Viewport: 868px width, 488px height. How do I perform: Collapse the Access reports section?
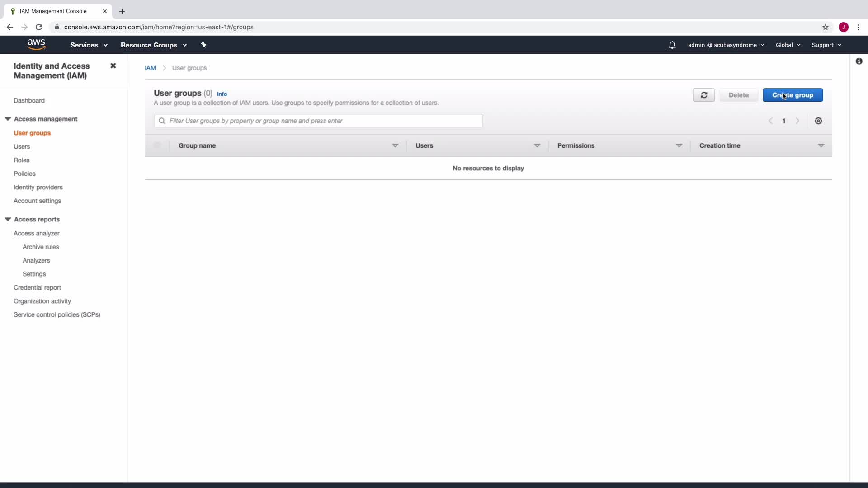tap(8, 219)
